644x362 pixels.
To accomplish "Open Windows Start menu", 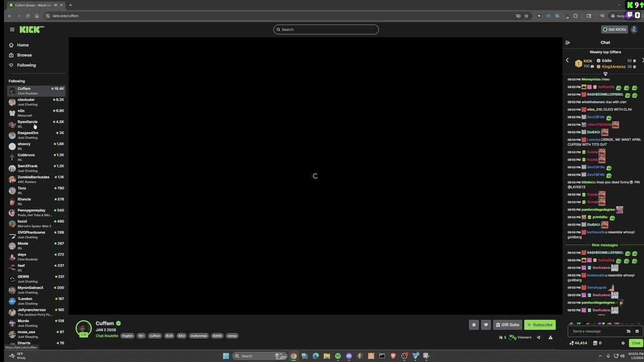I will coord(226,356).
